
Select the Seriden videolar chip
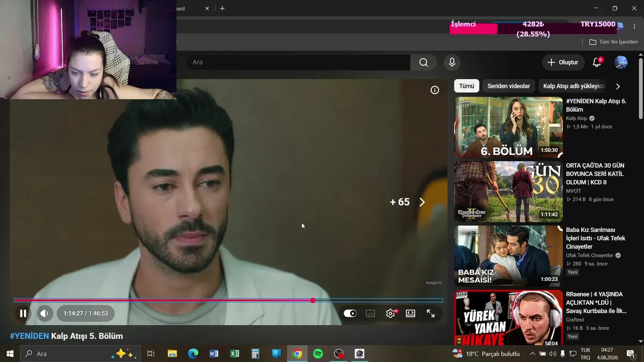click(509, 86)
